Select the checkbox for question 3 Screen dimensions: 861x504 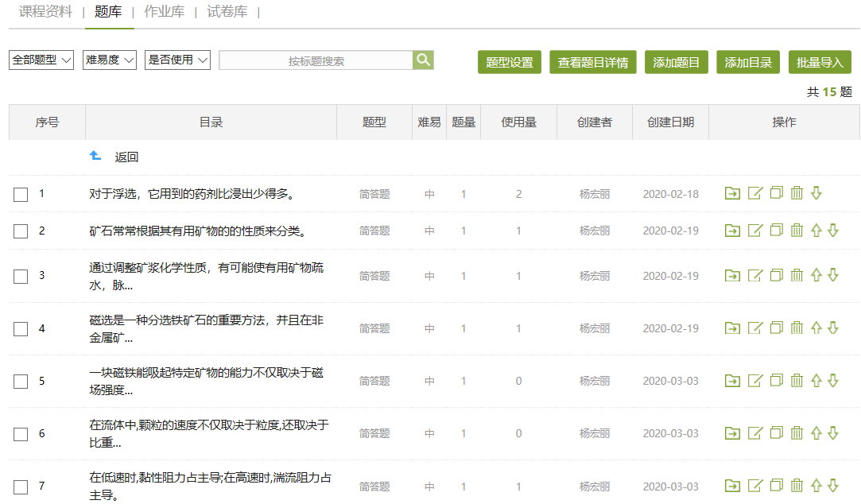tap(21, 277)
